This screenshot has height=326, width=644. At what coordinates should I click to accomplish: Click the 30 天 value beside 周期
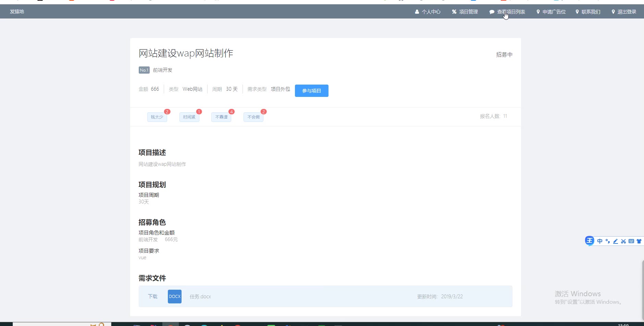(x=232, y=89)
